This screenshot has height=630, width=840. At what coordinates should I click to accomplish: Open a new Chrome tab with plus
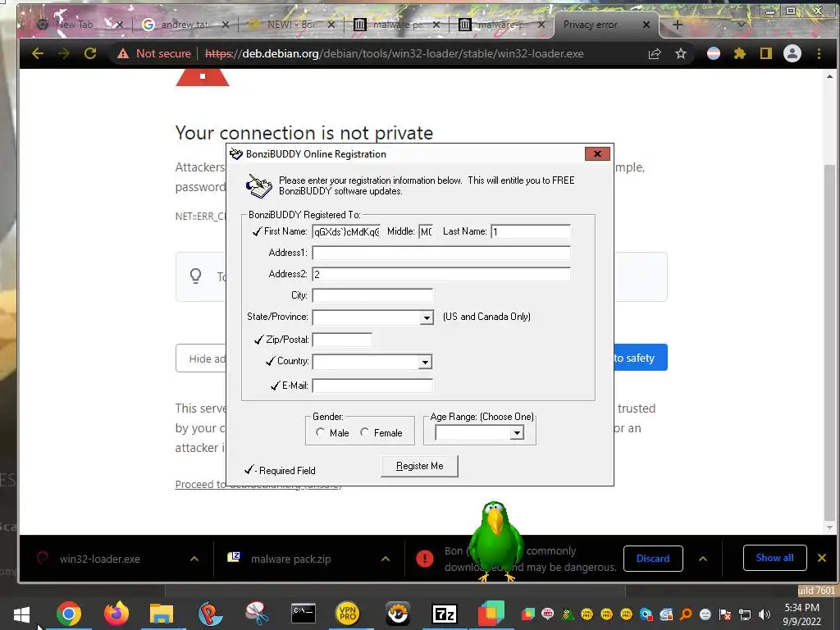point(677,25)
